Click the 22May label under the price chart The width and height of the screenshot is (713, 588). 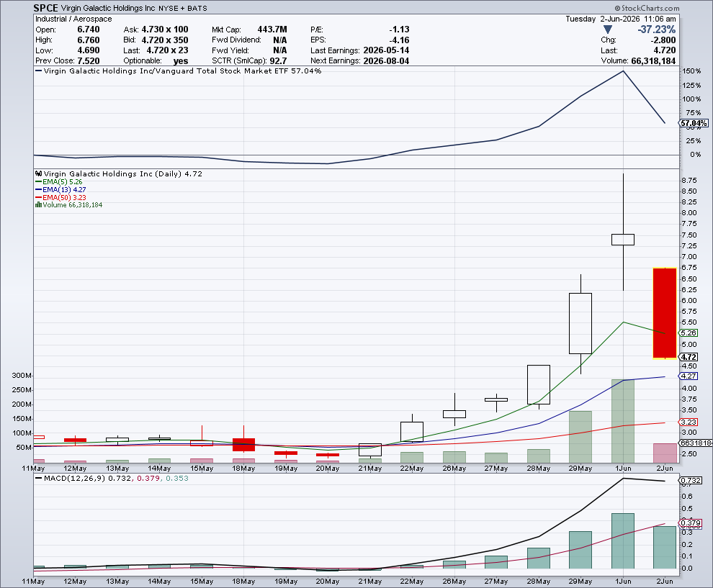click(412, 468)
